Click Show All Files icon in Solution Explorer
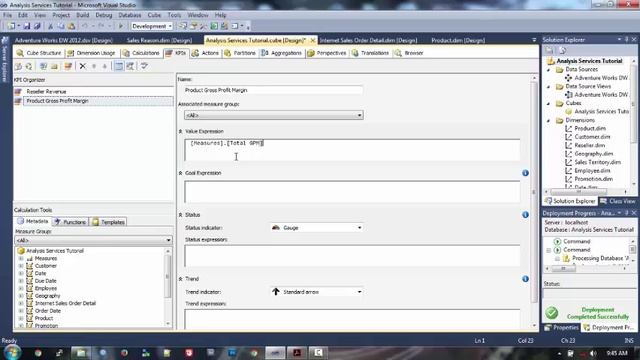The image size is (640, 360). click(x=562, y=50)
